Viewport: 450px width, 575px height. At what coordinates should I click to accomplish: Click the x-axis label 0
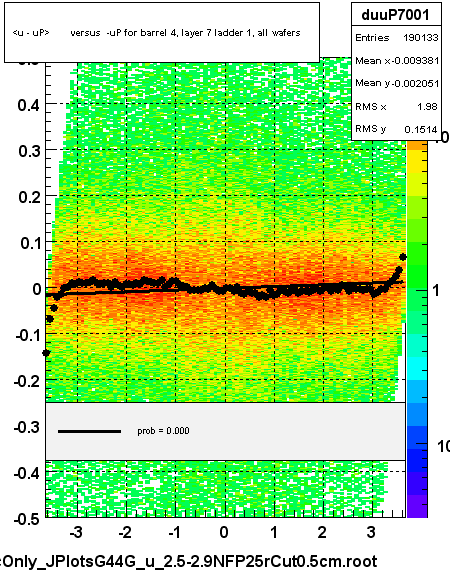pos(224,532)
